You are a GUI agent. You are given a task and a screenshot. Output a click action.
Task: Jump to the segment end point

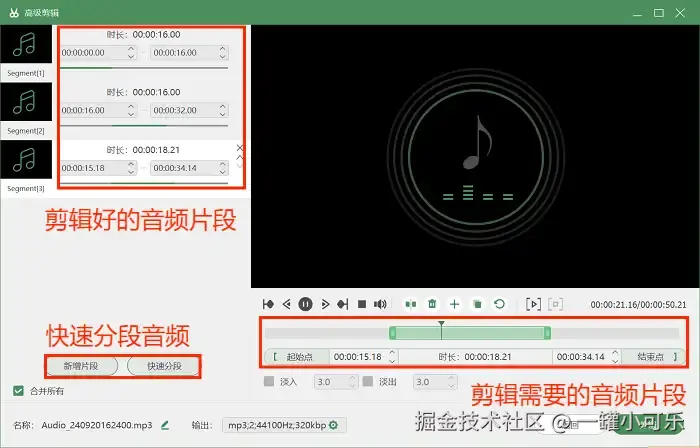pos(343,304)
